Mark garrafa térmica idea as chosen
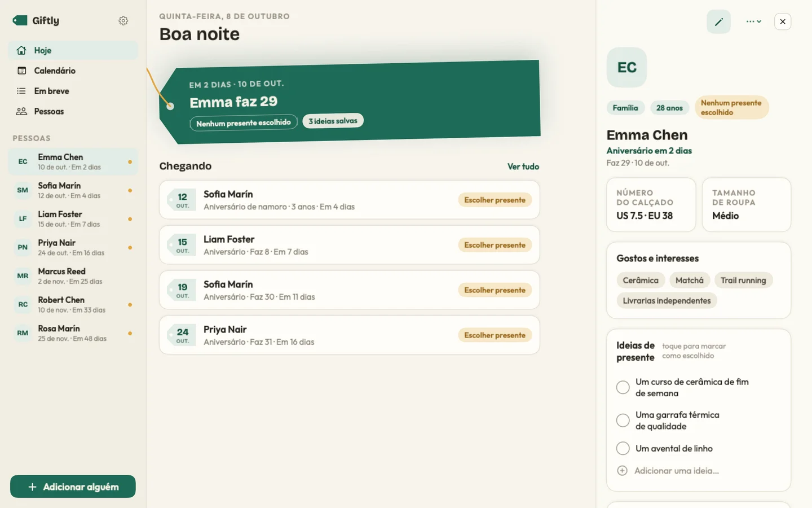 [x=623, y=421]
